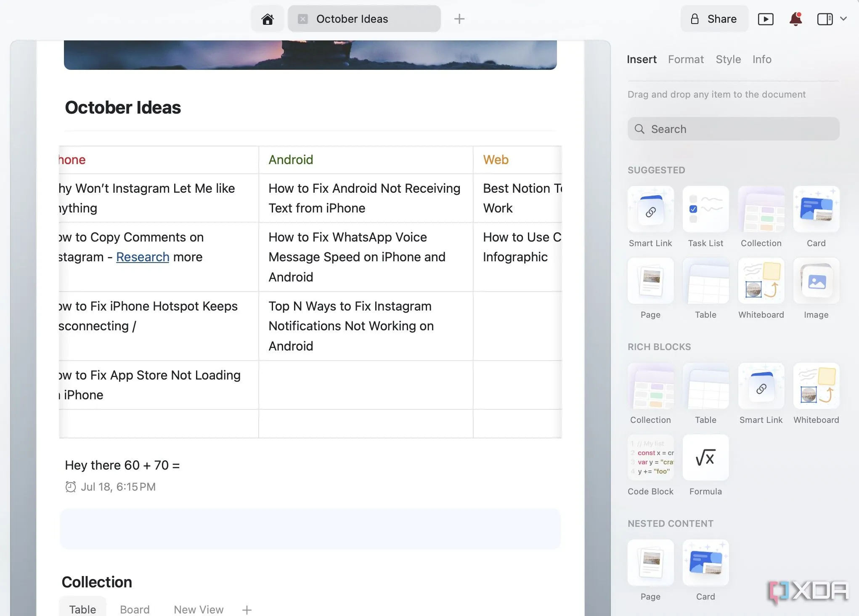The width and height of the screenshot is (859, 616).
Task: Click cell 'Fix App Store Not Loading'
Action: point(159,385)
